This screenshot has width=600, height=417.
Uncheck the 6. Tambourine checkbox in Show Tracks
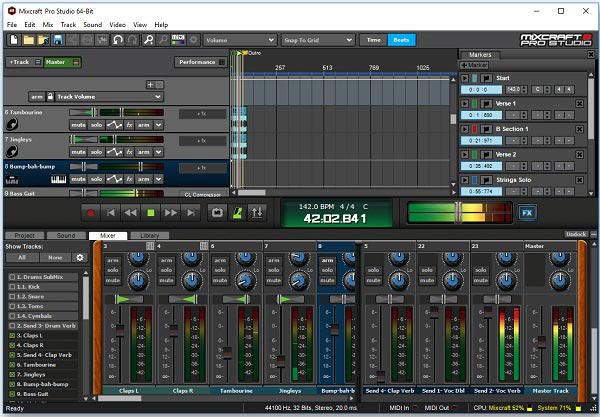(x=12, y=365)
